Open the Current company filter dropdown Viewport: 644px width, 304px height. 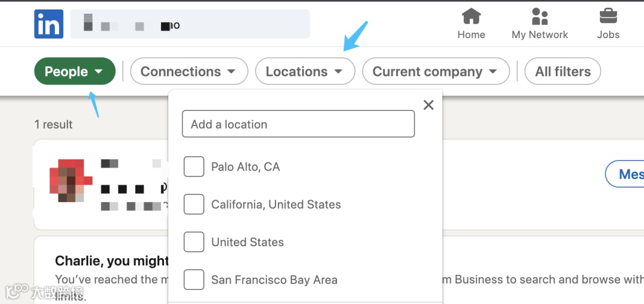click(x=435, y=72)
